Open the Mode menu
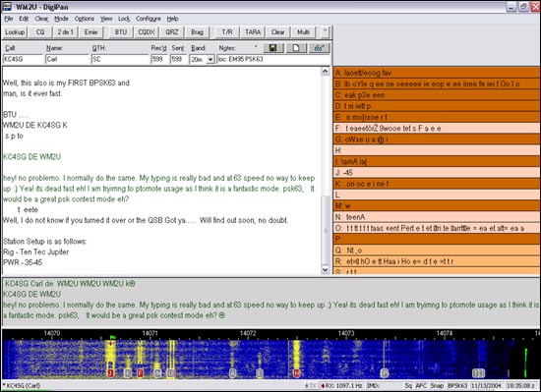This screenshot has width=541, height=392. point(61,19)
